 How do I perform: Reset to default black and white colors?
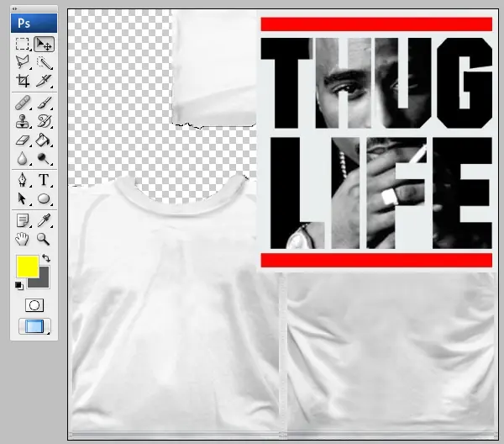coord(19,286)
